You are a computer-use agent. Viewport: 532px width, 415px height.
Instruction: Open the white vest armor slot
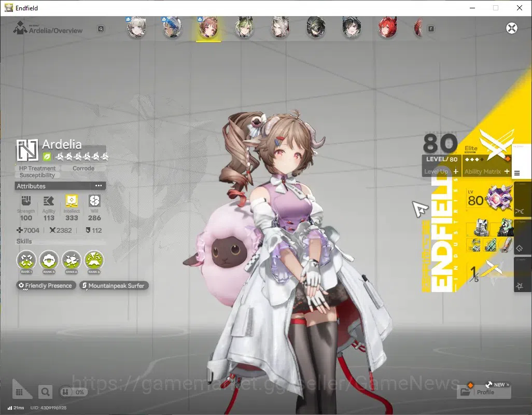pos(481,227)
